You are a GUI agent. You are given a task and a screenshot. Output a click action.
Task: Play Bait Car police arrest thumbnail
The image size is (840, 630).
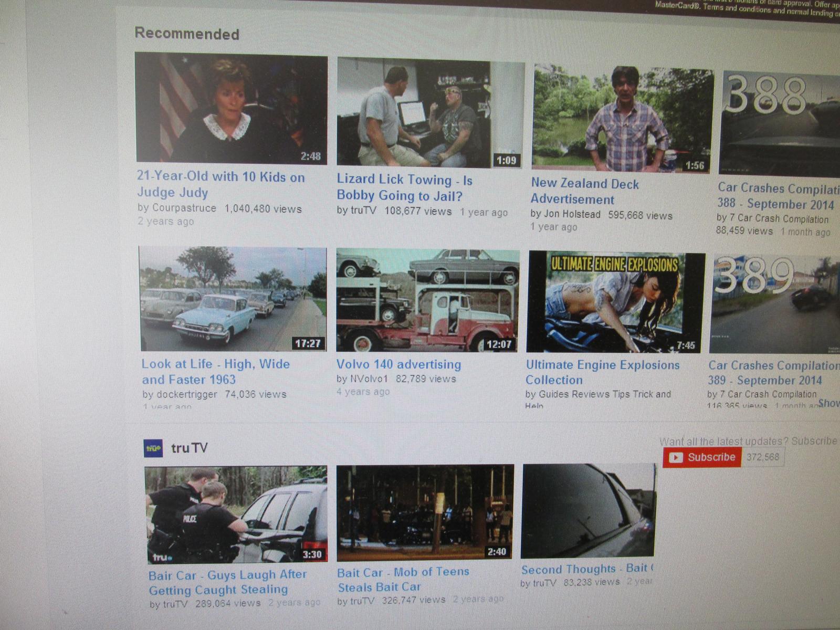236,514
